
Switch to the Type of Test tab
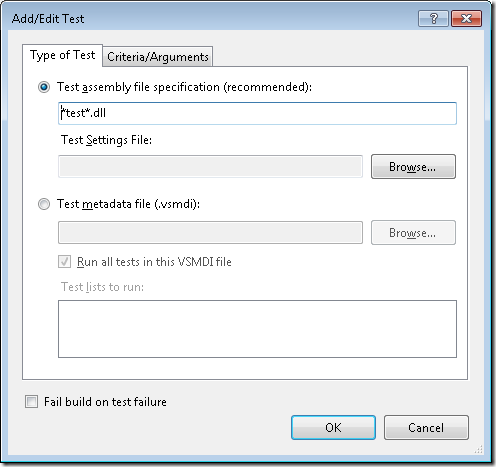62,55
